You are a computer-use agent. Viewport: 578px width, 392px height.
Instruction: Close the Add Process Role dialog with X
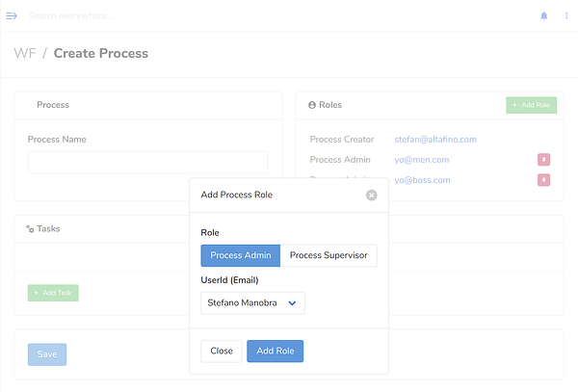click(x=372, y=195)
